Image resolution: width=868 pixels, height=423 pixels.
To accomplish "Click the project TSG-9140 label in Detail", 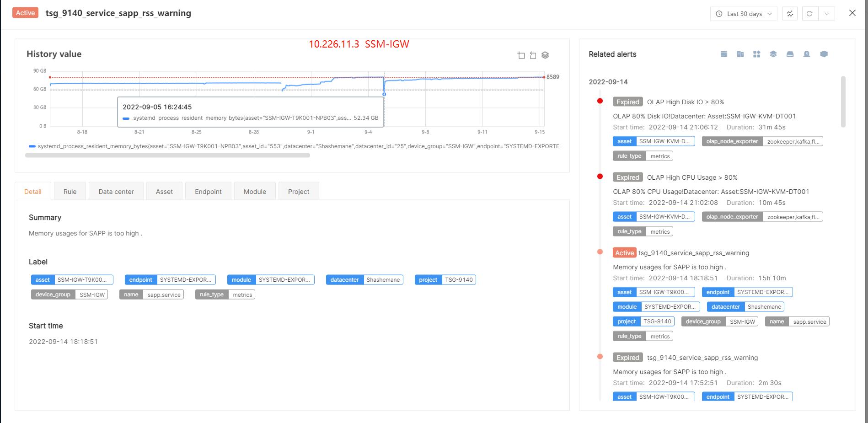I will point(445,280).
